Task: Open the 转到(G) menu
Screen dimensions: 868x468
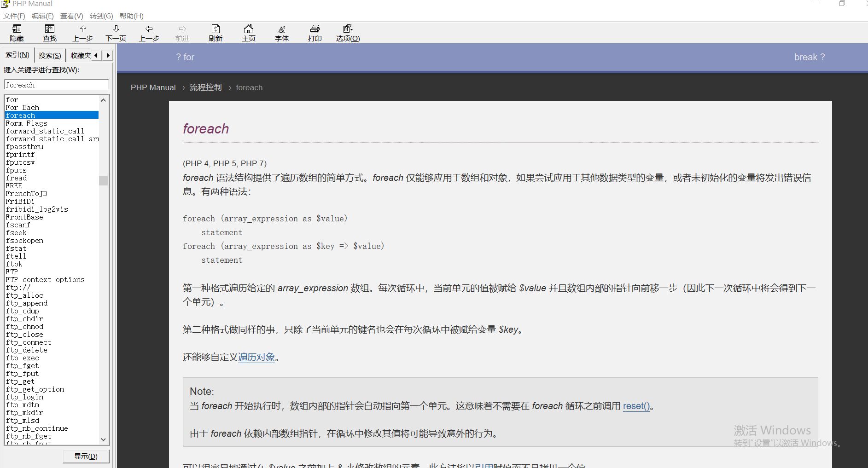Action: [x=101, y=16]
